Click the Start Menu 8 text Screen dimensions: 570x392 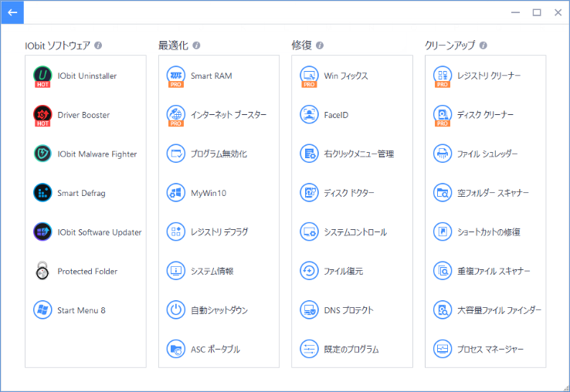tap(81, 310)
